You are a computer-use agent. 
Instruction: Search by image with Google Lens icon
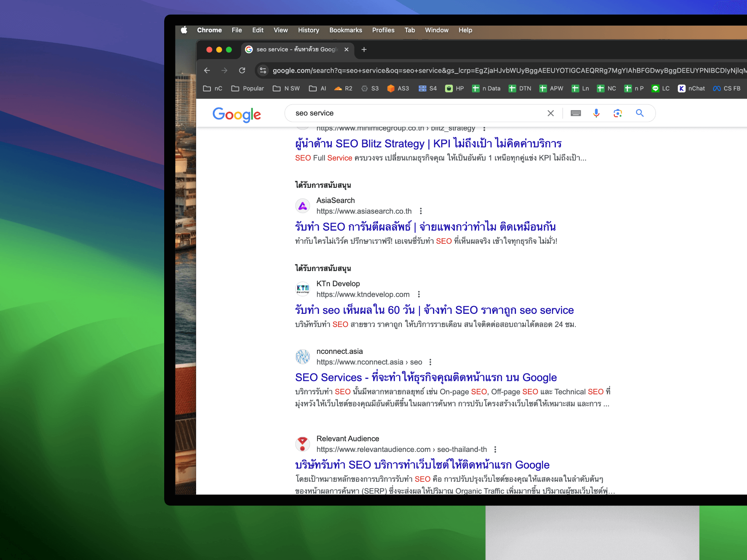[x=618, y=113]
